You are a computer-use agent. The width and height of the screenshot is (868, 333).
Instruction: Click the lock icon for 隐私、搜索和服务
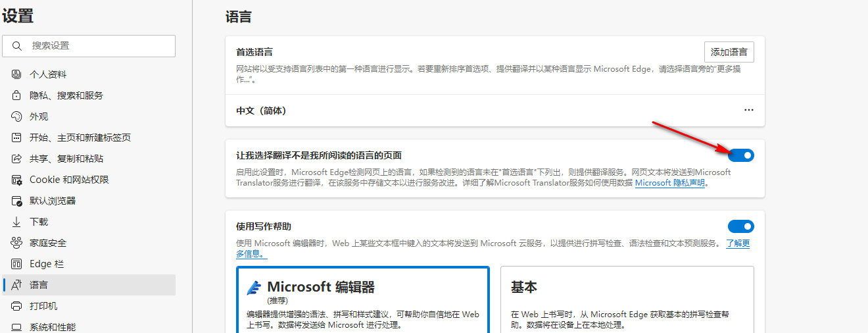pyautogui.click(x=17, y=95)
